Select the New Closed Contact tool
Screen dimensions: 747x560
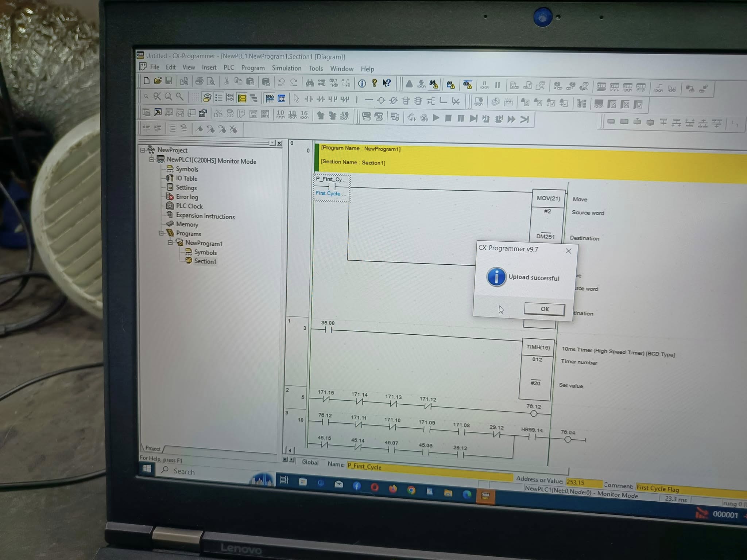[x=321, y=99]
